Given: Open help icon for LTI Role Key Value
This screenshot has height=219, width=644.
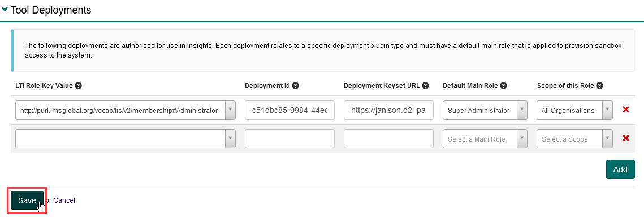Looking at the screenshot, I should 79,86.
